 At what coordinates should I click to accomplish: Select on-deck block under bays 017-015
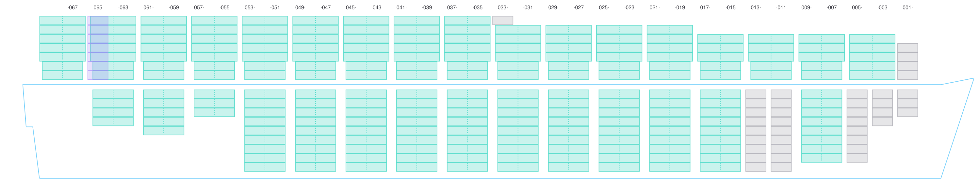point(720,57)
